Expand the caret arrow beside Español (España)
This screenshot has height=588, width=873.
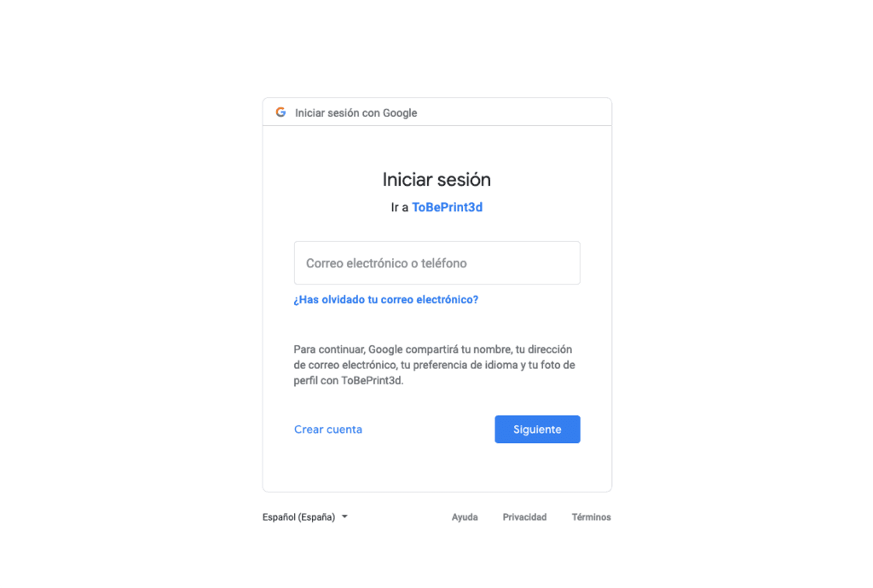(344, 516)
